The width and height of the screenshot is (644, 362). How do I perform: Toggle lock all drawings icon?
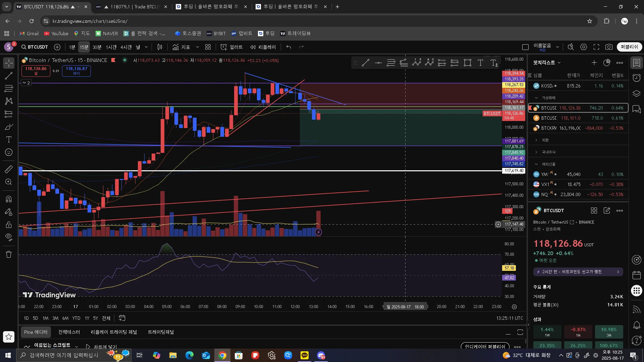(9, 225)
